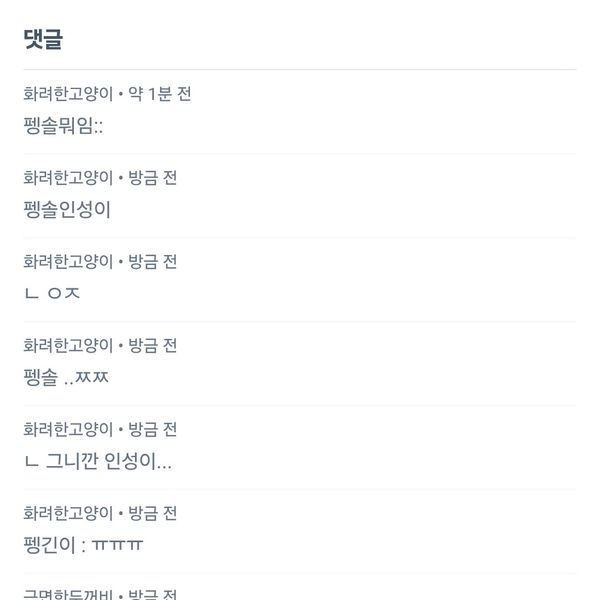
Task: Open author 화려한고양이 above the 펭솔뭐임:: comment
Action: coord(68,94)
